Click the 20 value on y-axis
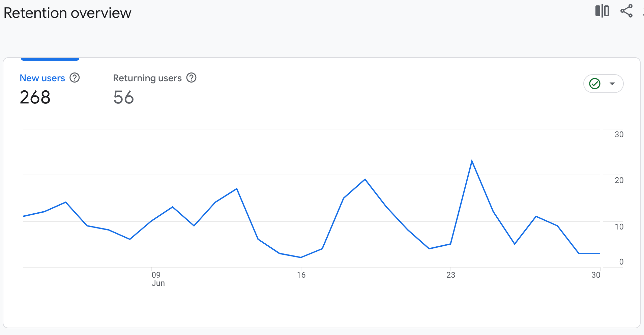The width and height of the screenshot is (644, 335). 619,180
